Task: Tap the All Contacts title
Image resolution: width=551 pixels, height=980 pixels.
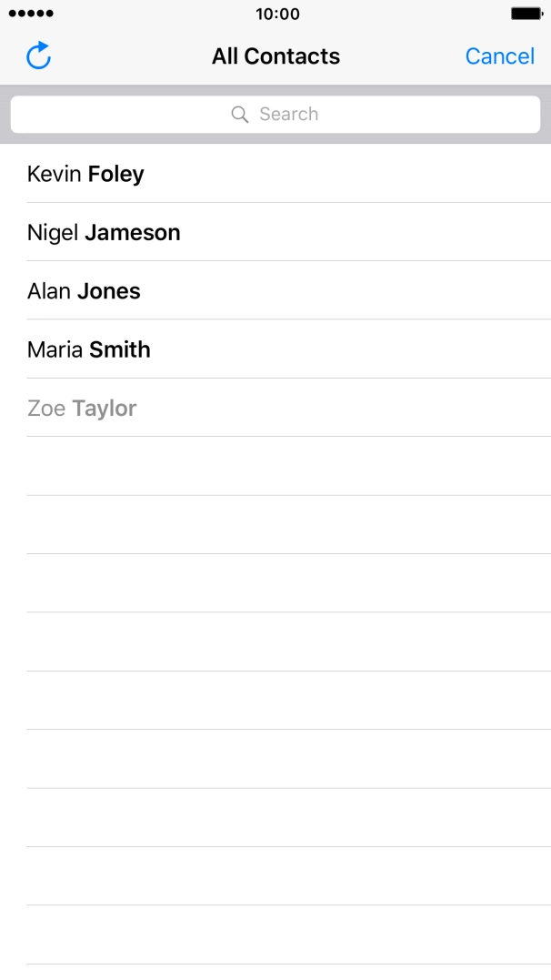Action: 275,56
